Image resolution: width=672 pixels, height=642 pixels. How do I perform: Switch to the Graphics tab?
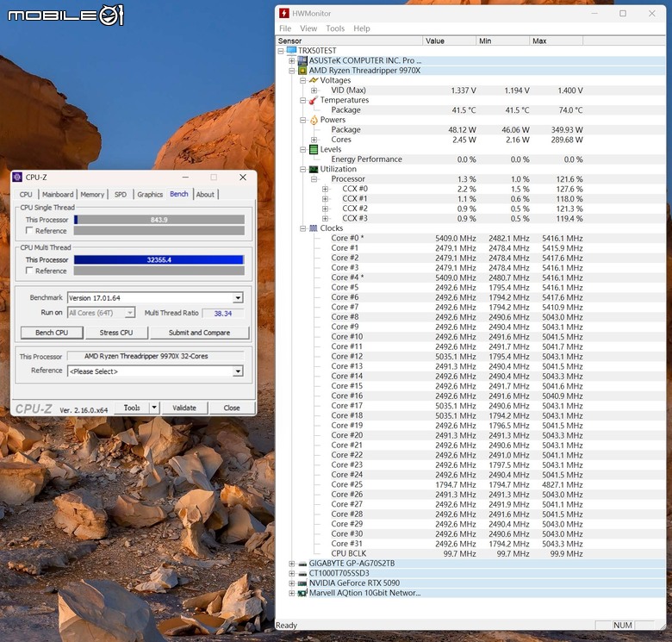[150, 194]
